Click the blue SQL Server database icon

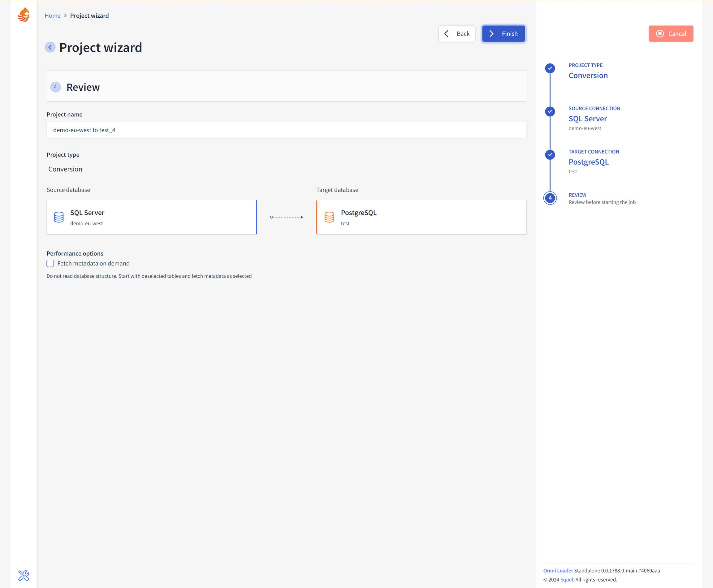pyautogui.click(x=59, y=217)
